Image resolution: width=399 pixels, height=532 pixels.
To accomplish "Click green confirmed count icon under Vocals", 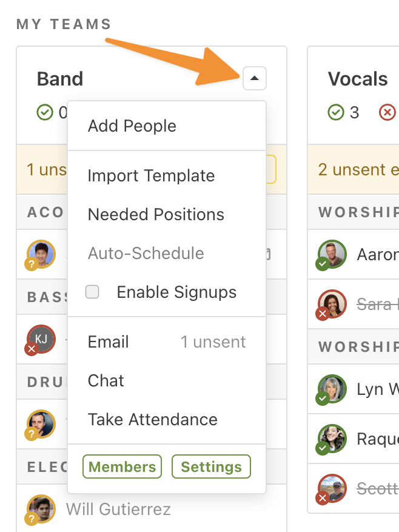I will 336,112.
